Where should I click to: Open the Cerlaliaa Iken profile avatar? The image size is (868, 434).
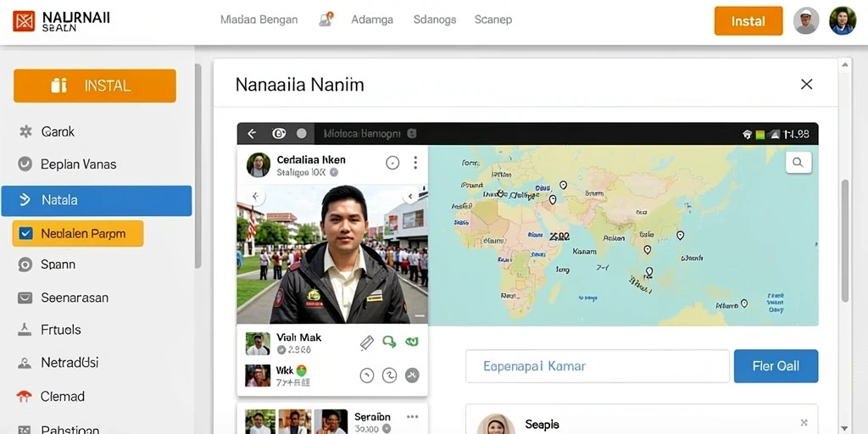point(259,165)
